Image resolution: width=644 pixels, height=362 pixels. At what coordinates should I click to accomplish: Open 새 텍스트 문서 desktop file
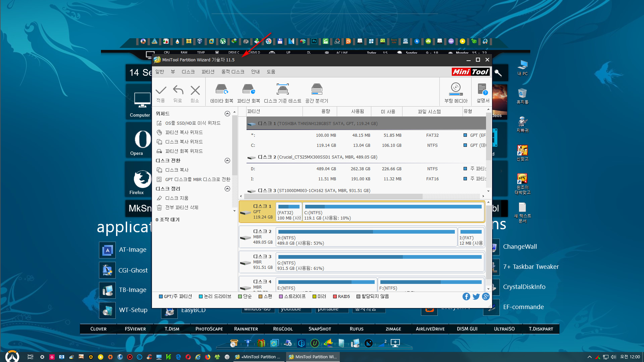click(522, 213)
